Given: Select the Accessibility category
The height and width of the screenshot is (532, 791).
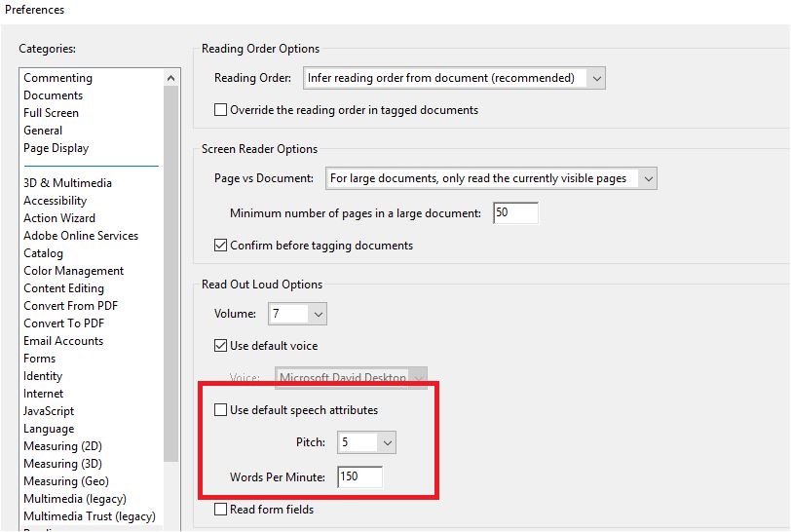Looking at the screenshot, I should tap(55, 201).
